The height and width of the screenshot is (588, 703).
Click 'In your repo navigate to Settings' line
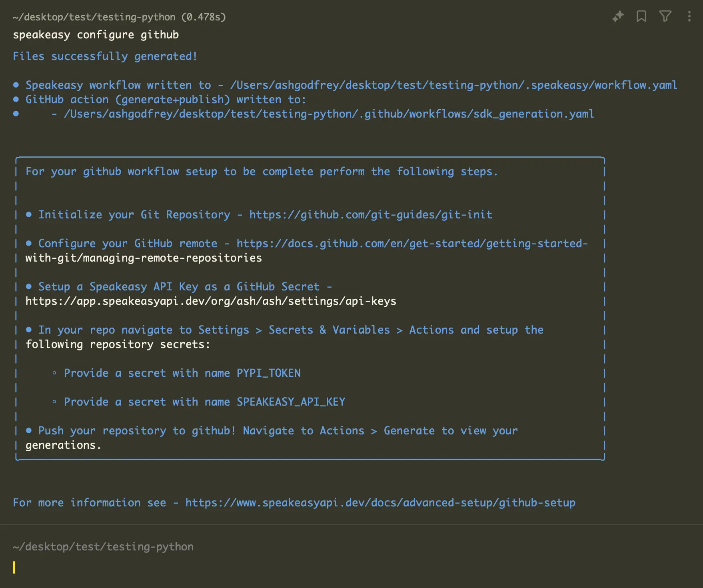(291, 330)
